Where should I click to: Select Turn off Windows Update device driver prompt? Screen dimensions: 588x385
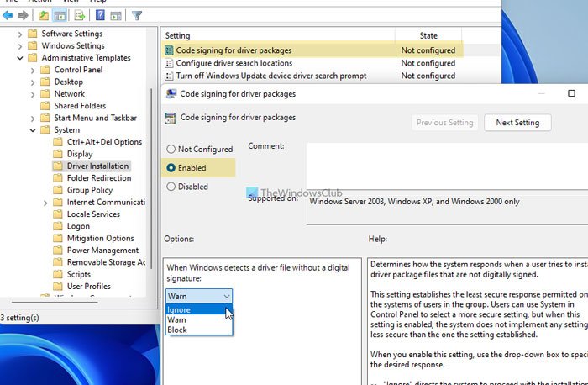click(x=271, y=76)
